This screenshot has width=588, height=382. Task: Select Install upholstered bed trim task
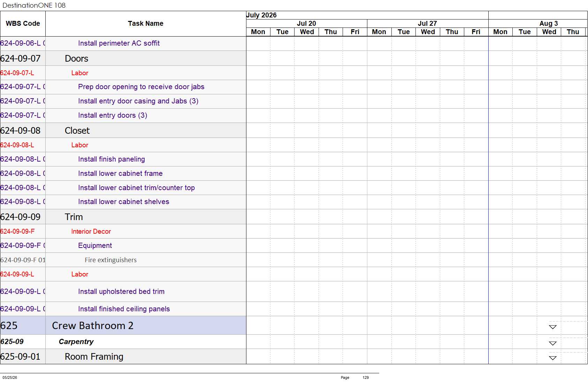pos(121,291)
